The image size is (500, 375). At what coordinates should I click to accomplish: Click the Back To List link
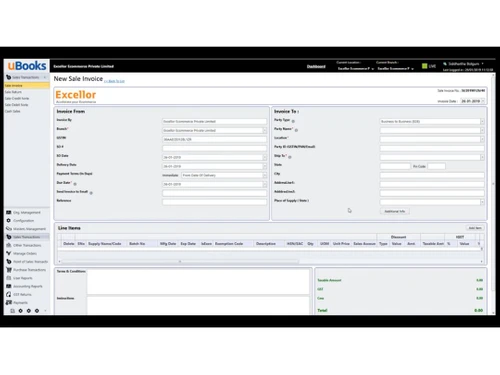pyautogui.click(x=114, y=81)
